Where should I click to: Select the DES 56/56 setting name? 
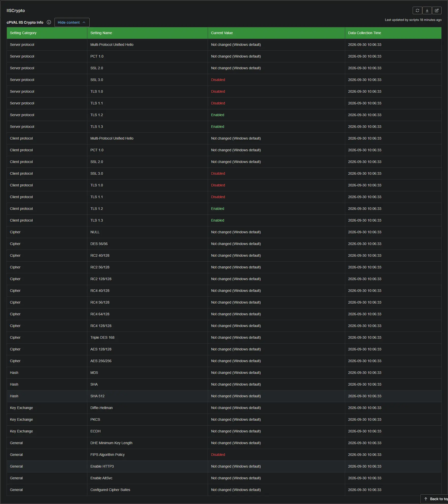99,244
